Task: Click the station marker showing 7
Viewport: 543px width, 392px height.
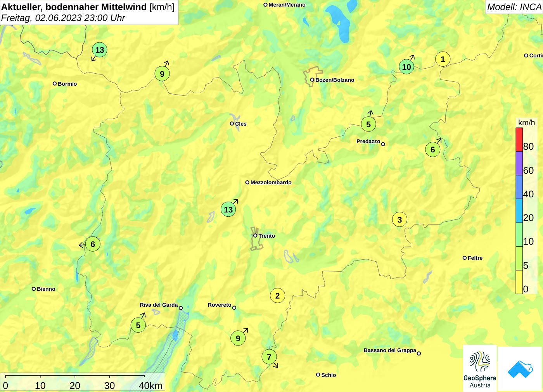Action: point(269,357)
